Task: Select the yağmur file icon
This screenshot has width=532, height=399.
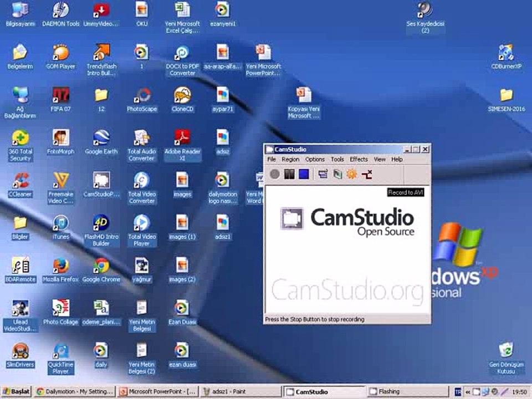Action: (142, 270)
